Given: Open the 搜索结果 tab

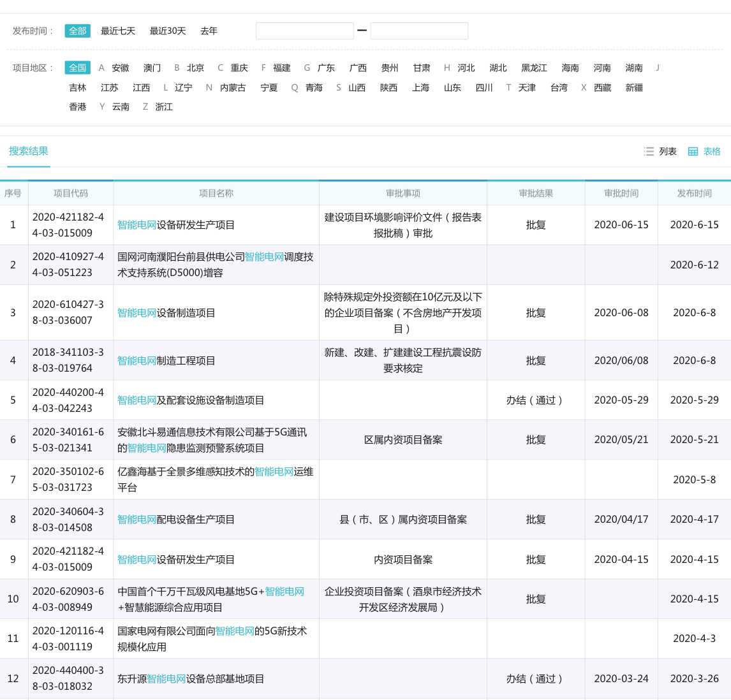Looking at the screenshot, I should (x=29, y=151).
